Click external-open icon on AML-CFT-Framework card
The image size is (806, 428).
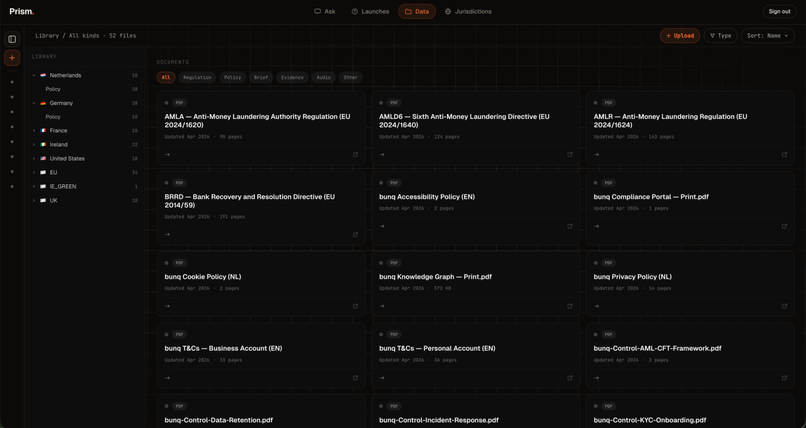pyautogui.click(x=784, y=378)
